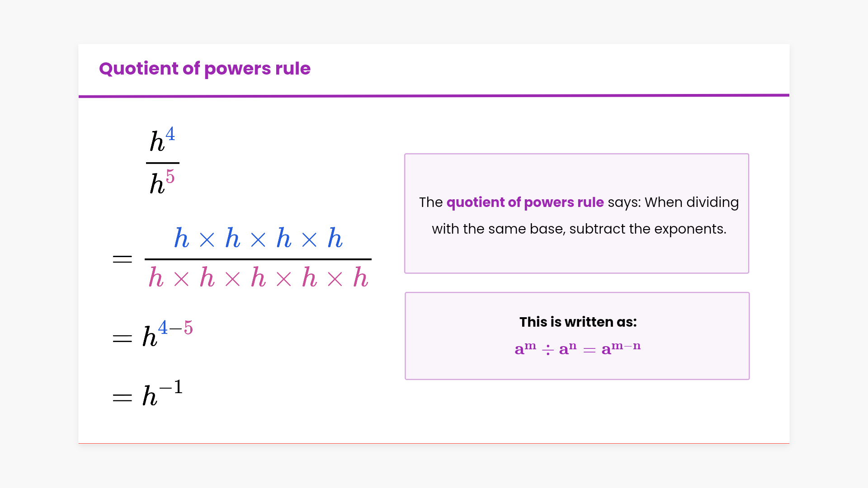Click the bold purple "quotient of powers rule" phrase
868x488 pixels.
[x=525, y=202]
